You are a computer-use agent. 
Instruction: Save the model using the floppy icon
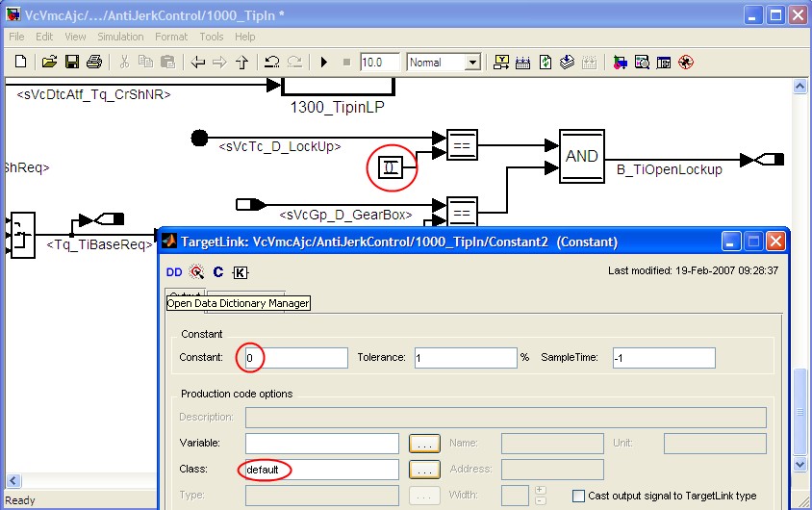click(x=71, y=63)
